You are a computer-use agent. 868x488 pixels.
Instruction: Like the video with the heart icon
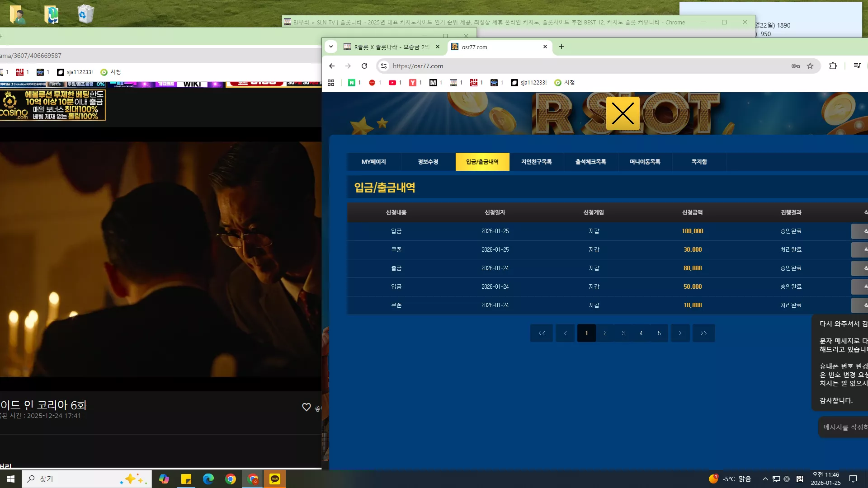pos(306,407)
